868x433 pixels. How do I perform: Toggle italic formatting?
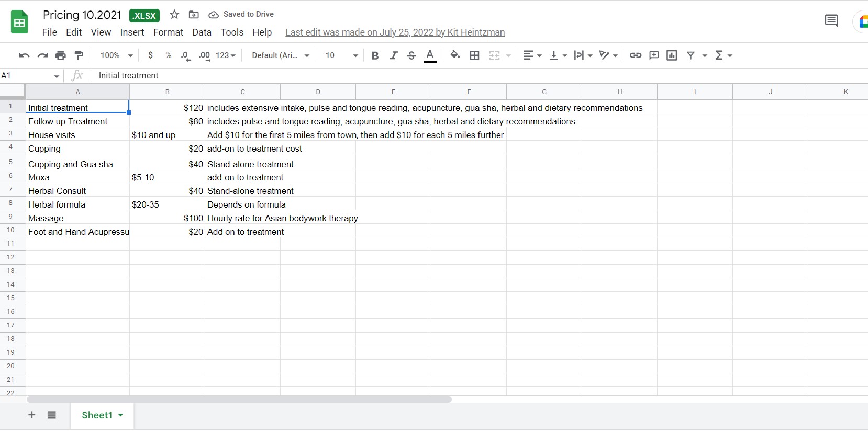click(393, 55)
